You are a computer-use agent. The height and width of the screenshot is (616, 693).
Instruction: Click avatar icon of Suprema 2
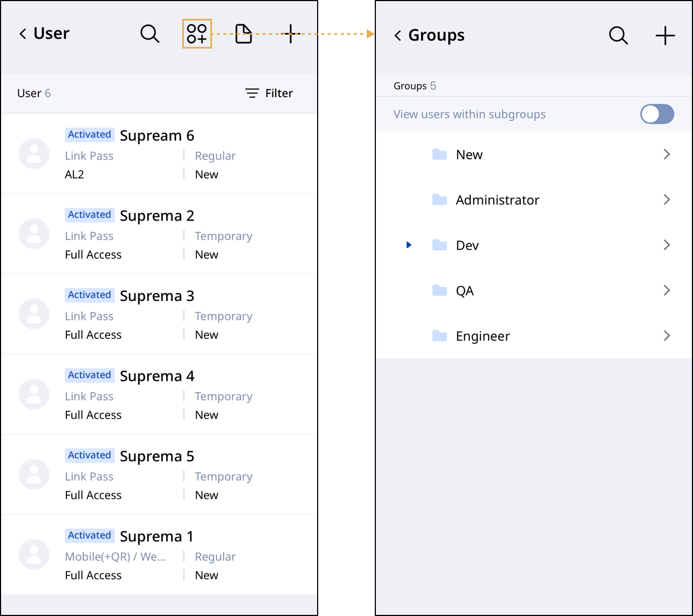34,234
